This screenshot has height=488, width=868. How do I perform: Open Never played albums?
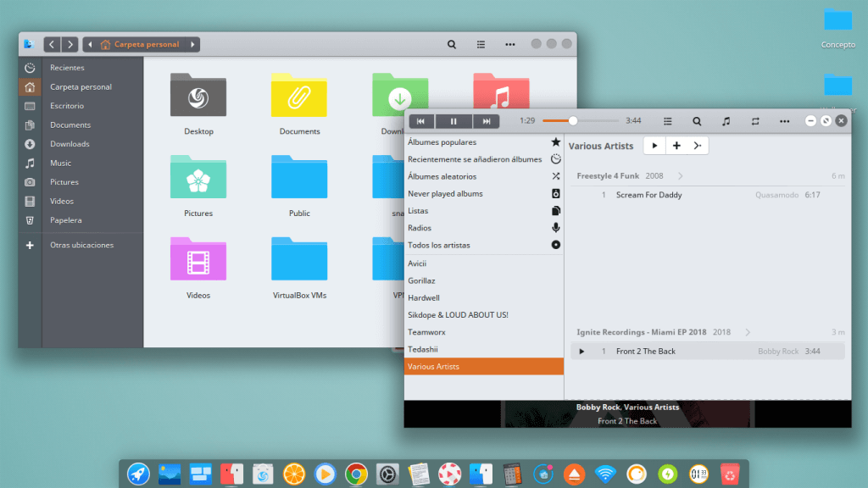[x=484, y=194]
